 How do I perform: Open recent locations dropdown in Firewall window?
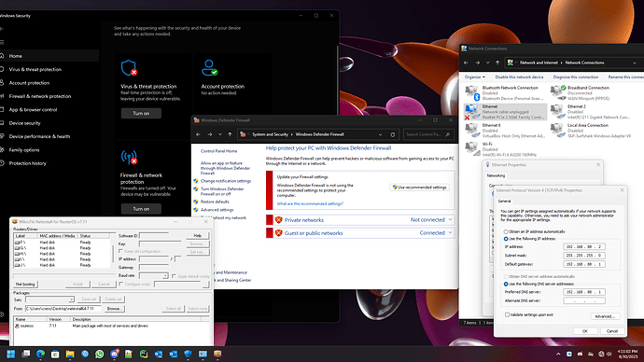(x=220, y=134)
